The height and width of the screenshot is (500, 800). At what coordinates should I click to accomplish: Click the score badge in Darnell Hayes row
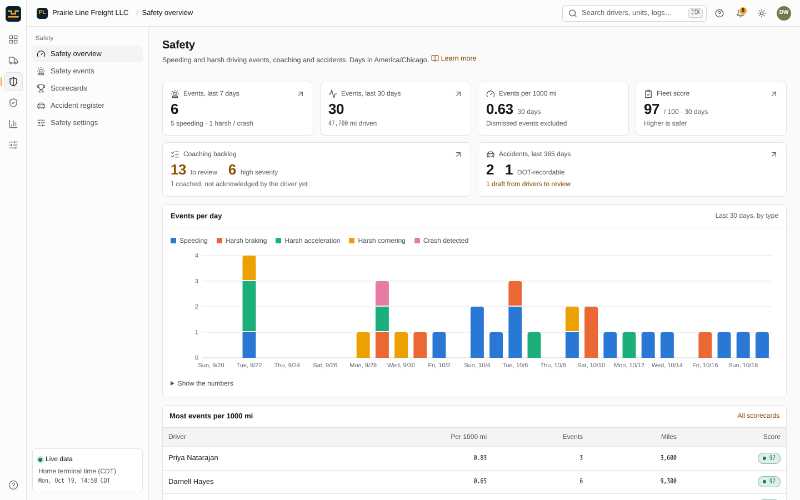(769, 481)
